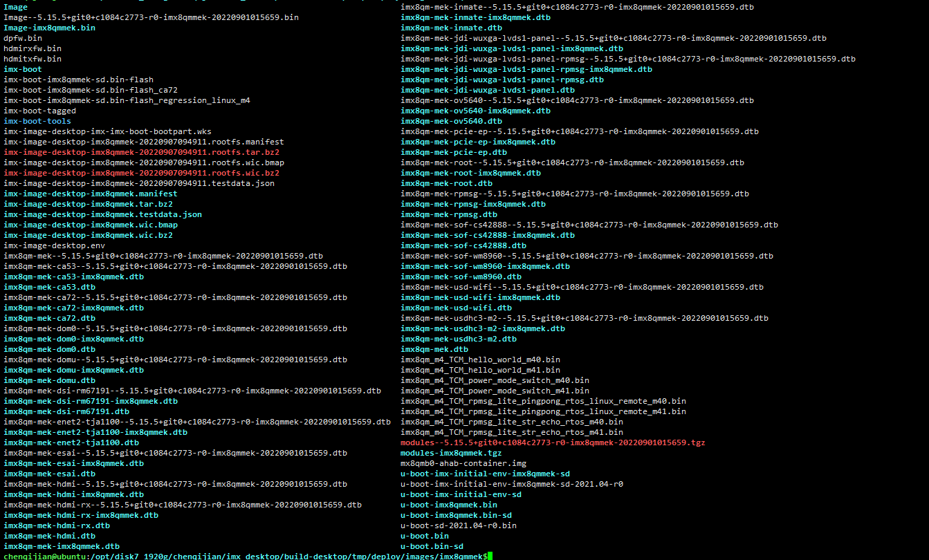Click the rootfs.wic.bmap timestamped file
Viewport: 929px width, 560px height.
144,162
